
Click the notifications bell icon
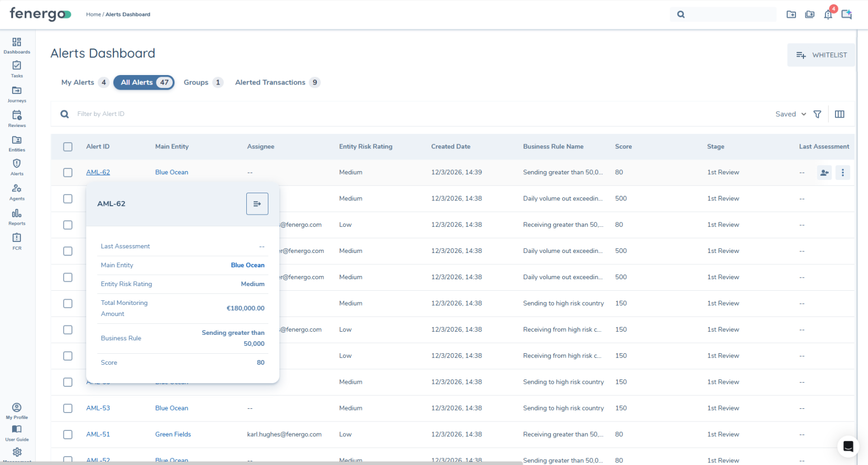point(828,14)
